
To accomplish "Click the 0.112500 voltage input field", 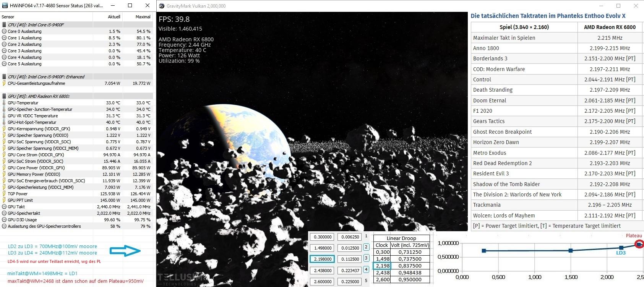I will (x=350, y=259).
